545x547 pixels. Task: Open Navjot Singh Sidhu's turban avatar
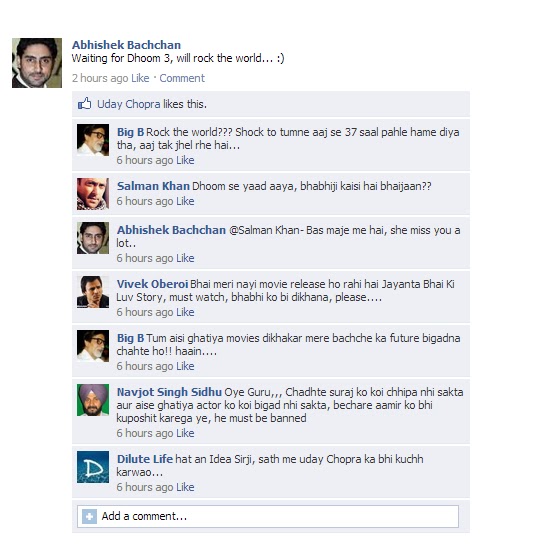pyautogui.click(x=93, y=400)
